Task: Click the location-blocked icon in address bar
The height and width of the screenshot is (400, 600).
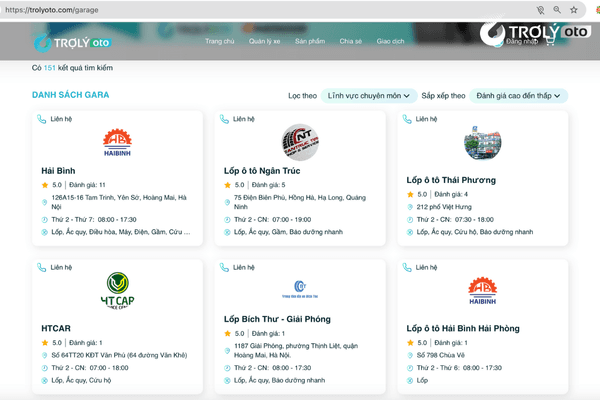Action: pos(540,10)
